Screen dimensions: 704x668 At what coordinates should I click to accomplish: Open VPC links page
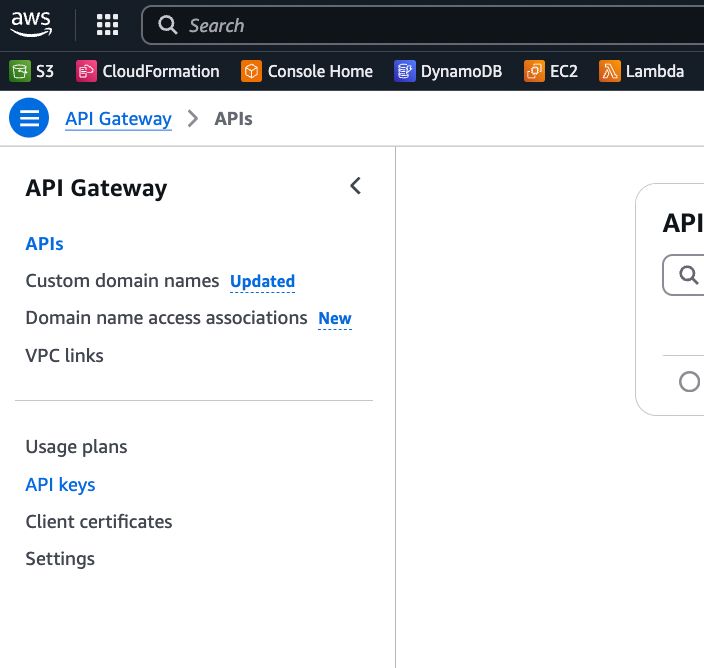(64, 355)
